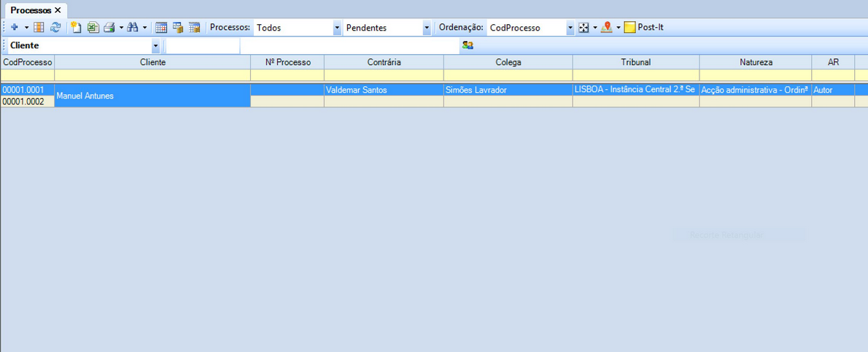Image resolution: width=868 pixels, height=352 pixels.
Task: Click the long search text field
Action: click(349, 46)
